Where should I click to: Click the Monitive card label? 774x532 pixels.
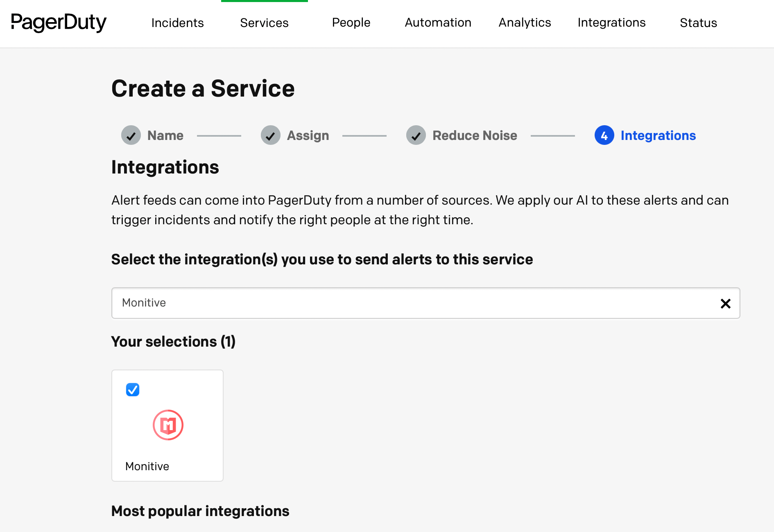[147, 466]
